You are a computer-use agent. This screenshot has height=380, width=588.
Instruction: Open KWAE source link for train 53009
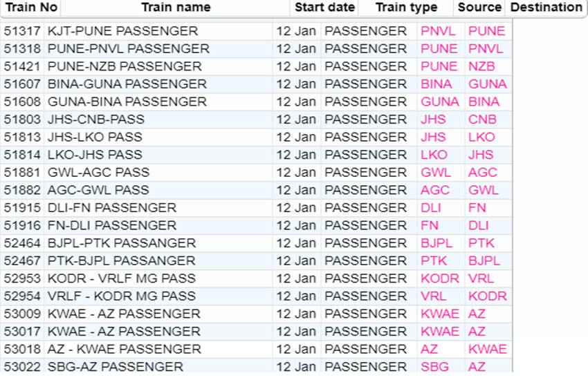439,314
